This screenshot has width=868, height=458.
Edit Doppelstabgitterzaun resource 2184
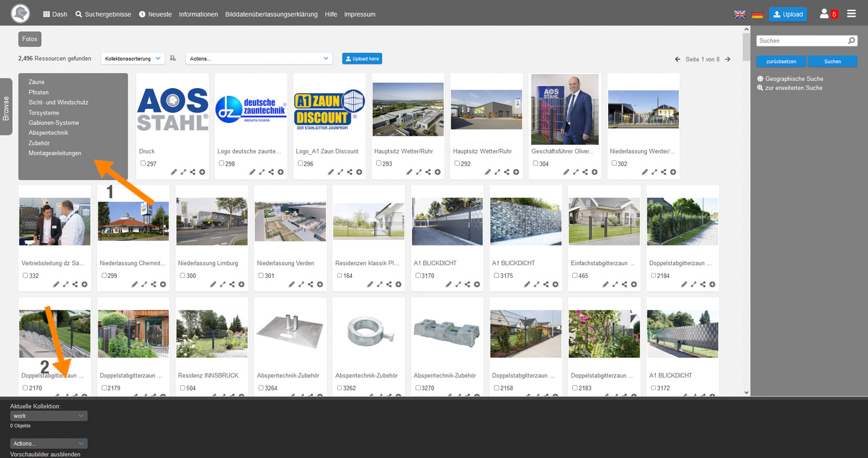pos(685,284)
